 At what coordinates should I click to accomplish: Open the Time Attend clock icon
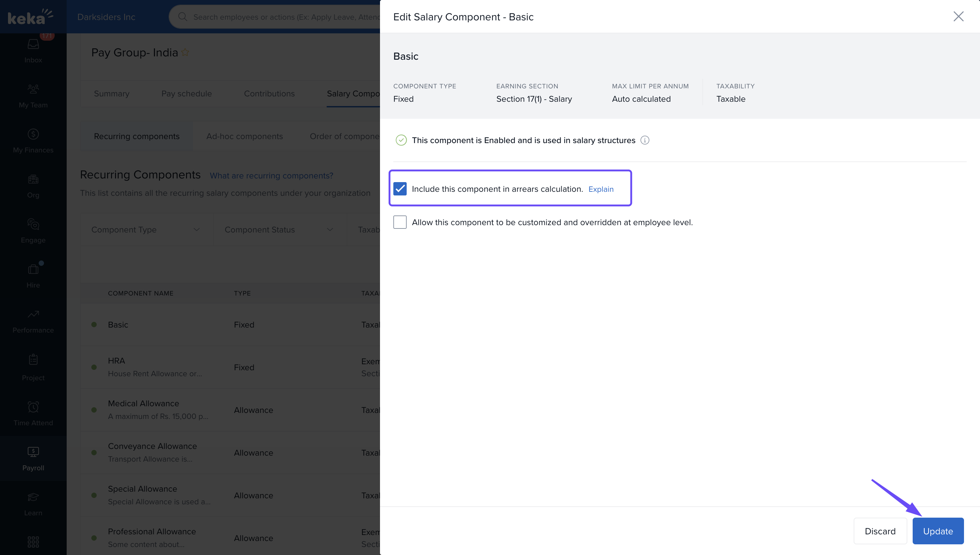click(x=33, y=407)
